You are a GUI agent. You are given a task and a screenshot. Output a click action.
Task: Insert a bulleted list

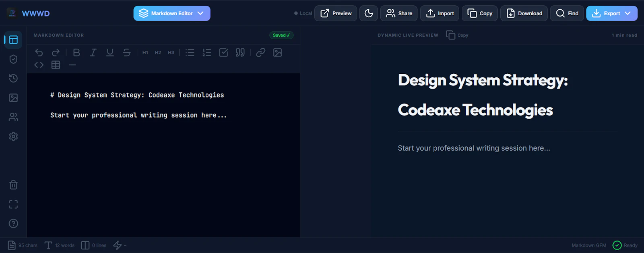coord(190,52)
